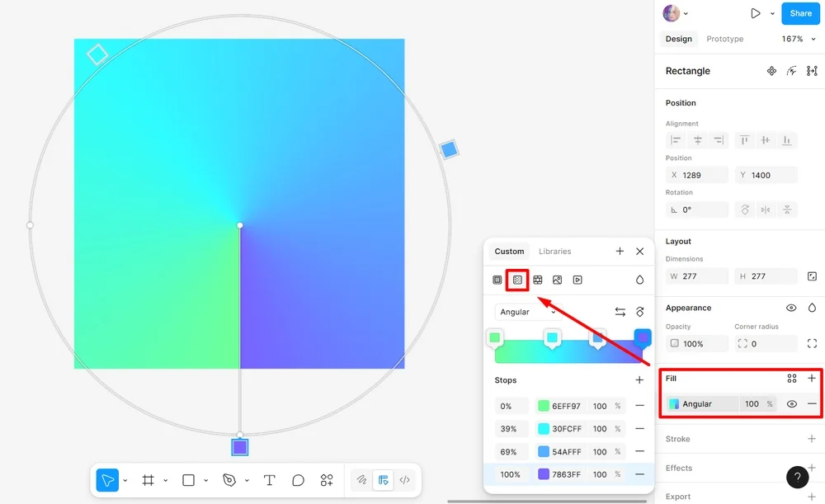The image size is (825, 504).
Task: Click the Share button
Action: tap(801, 14)
